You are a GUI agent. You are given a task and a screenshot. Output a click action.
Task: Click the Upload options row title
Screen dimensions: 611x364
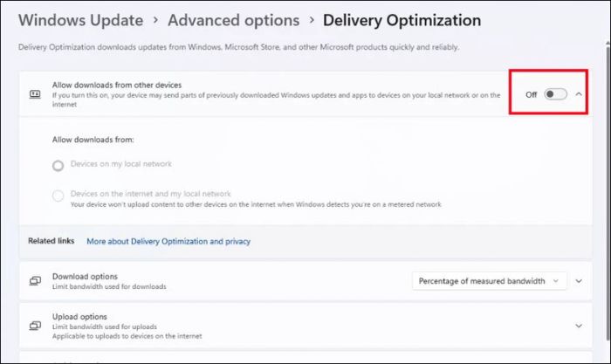[79, 317]
